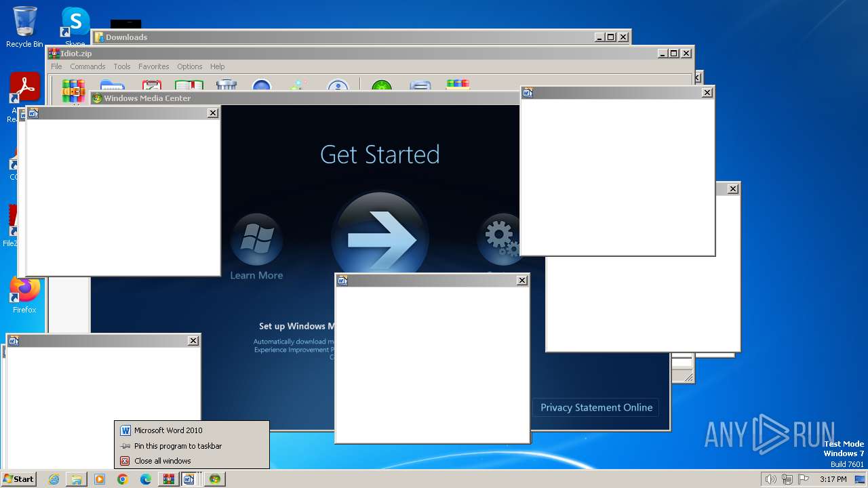Select the Firefox desktop shortcut
The height and width of the screenshot is (488, 868).
tap(24, 296)
